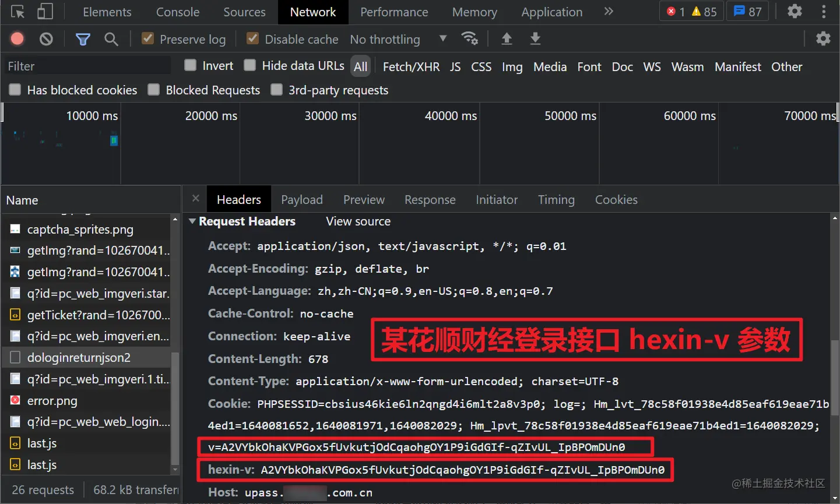Click the import HAR file upload icon

point(507,38)
